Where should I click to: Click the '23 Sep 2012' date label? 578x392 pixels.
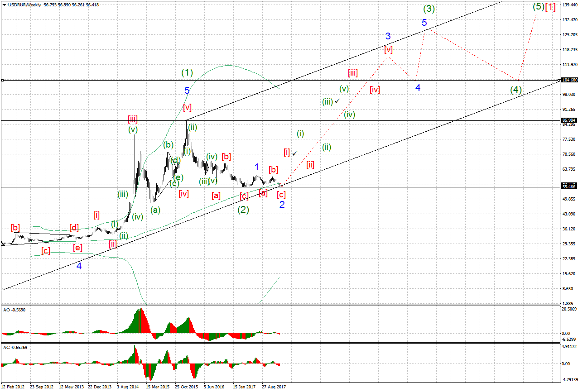[x=41, y=387]
